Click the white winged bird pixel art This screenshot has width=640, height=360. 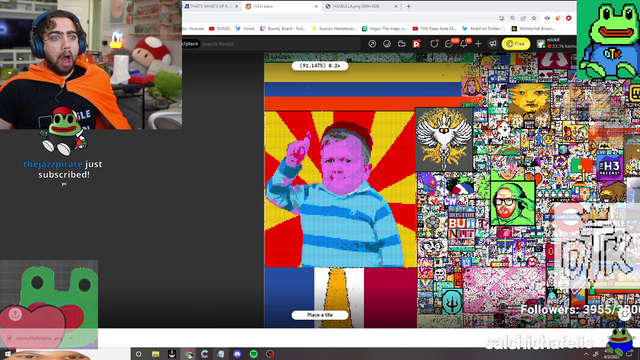(x=444, y=139)
